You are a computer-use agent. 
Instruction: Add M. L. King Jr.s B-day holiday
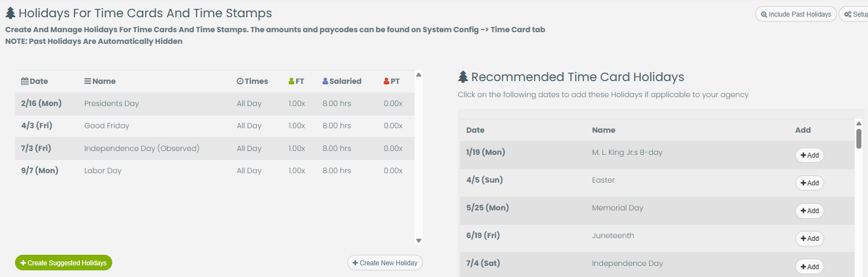(809, 155)
